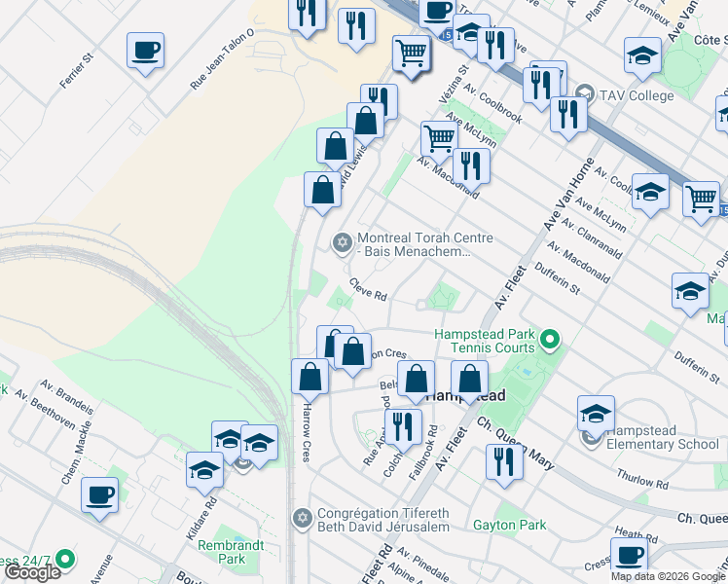The height and width of the screenshot is (584, 728).
Task: Click the Thurlow Rd street label
Action: tap(642, 479)
